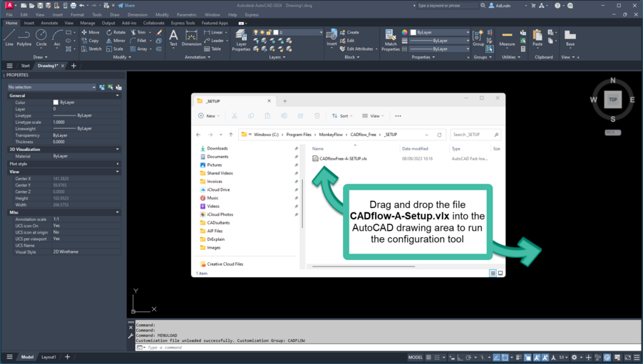Click the Array tool
This screenshot has height=364, width=643.
tap(138, 48)
